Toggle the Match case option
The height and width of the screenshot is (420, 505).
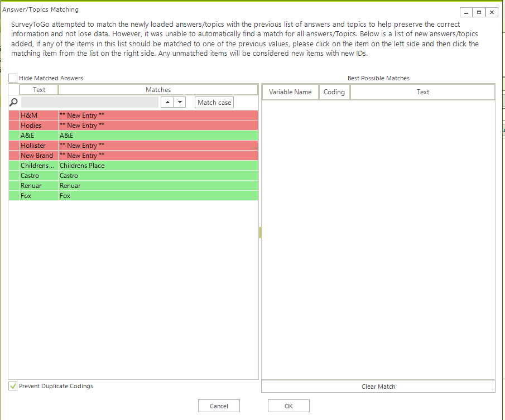coord(214,102)
